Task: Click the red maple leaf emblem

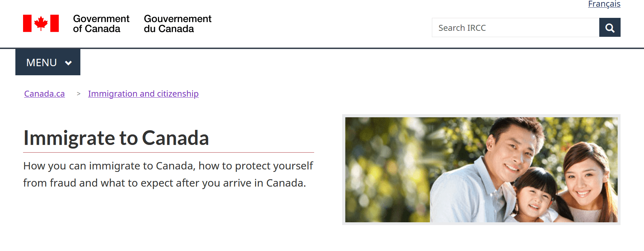Action: 41,23
